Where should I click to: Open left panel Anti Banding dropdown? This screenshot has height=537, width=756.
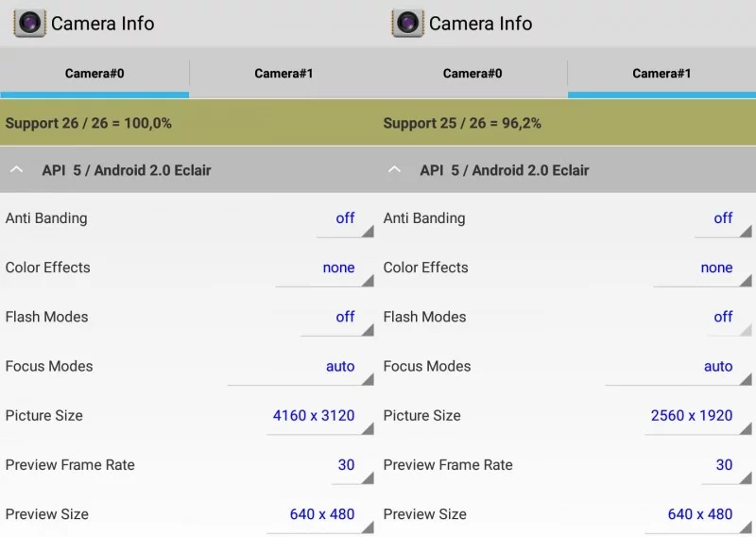[x=344, y=218]
